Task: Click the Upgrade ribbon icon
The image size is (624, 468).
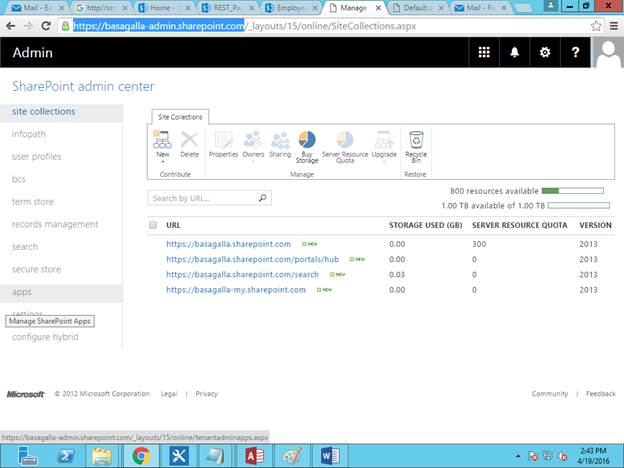Action: [x=384, y=140]
